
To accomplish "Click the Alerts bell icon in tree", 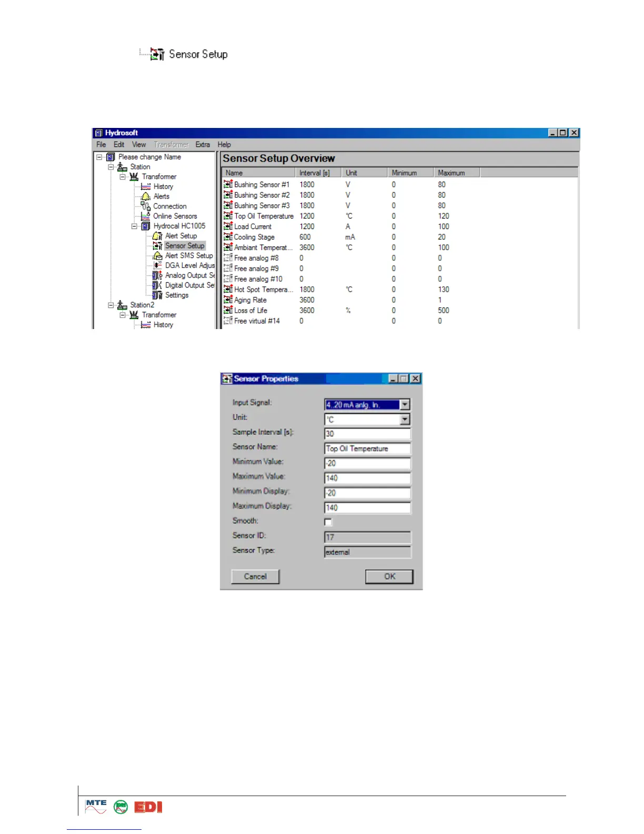I will coord(146,196).
